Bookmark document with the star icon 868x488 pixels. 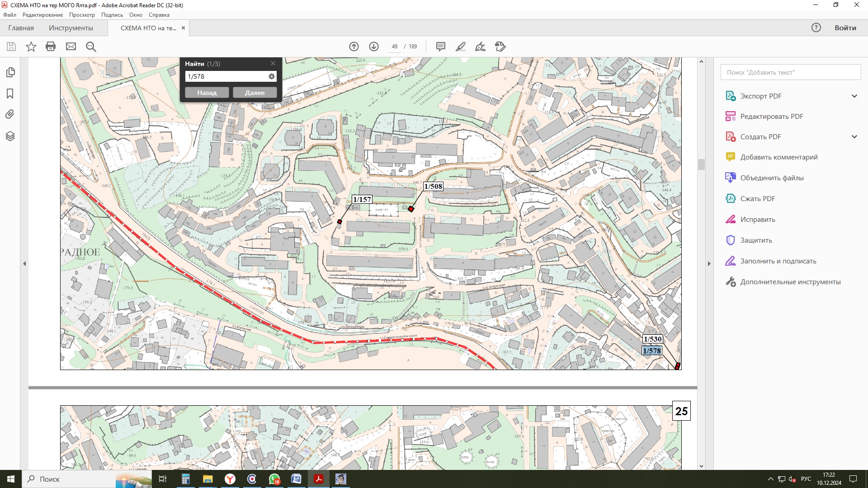(31, 47)
